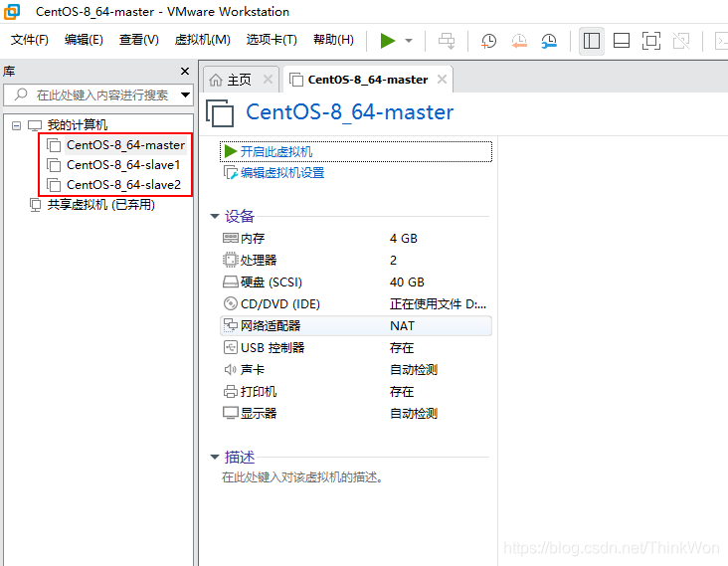Click the 40 GB disk value

(407, 282)
